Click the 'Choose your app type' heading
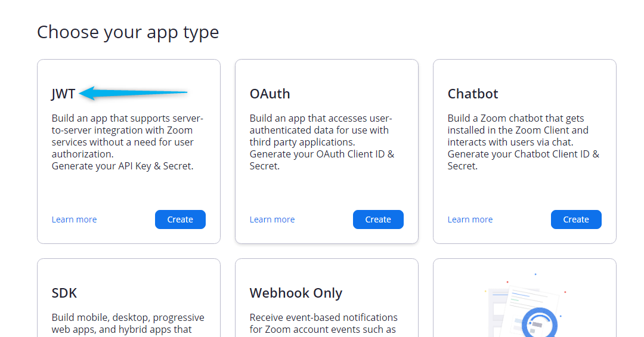The image size is (644, 337). (x=128, y=32)
